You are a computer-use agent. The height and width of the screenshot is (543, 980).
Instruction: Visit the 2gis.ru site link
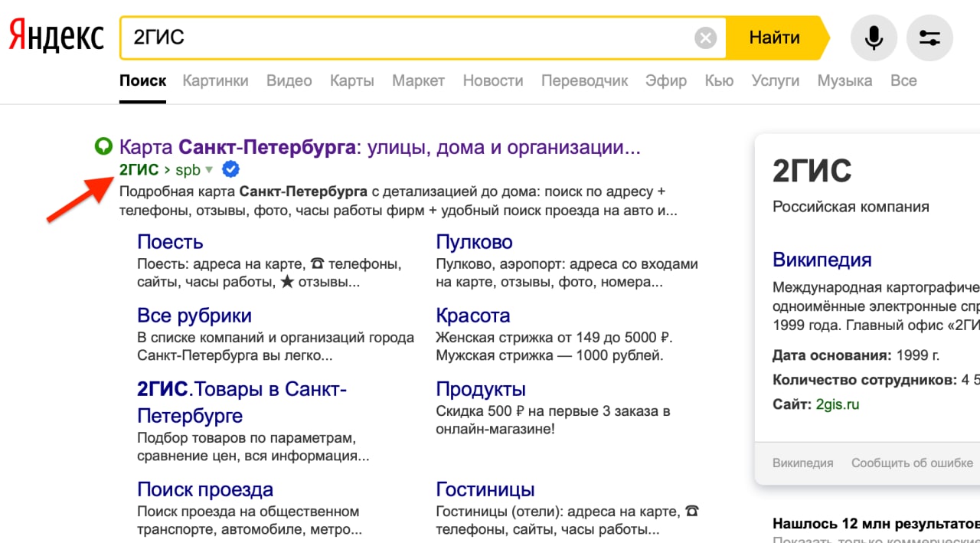pyautogui.click(x=838, y=404)
